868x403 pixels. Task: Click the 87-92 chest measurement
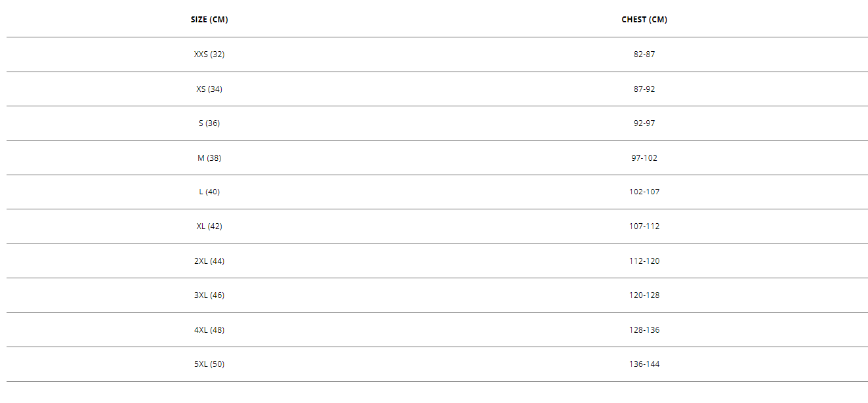(x=644, y=89)
